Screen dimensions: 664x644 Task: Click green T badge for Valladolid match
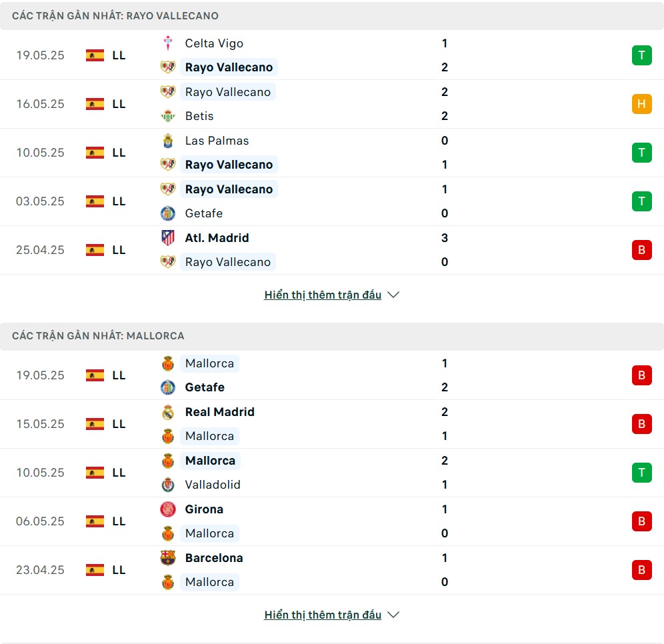[x=641, y=473]
